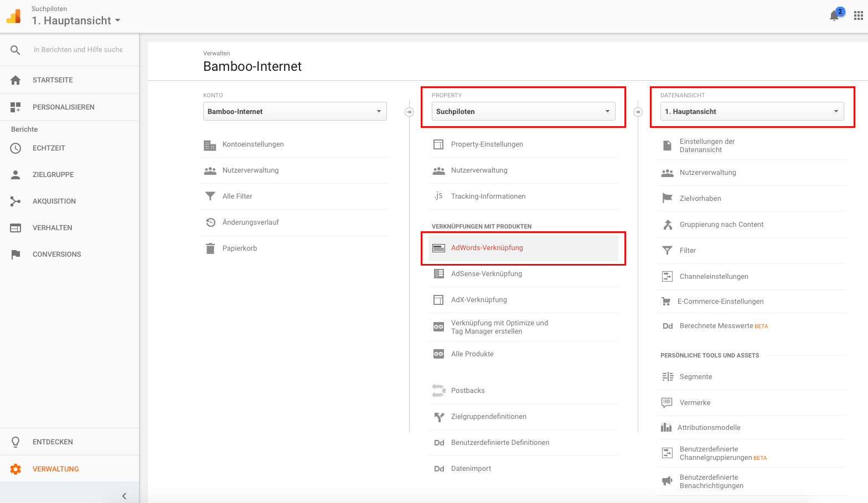Click the Google Analytics logo
Screen dimensions: 868x503
tap(14, 17)
